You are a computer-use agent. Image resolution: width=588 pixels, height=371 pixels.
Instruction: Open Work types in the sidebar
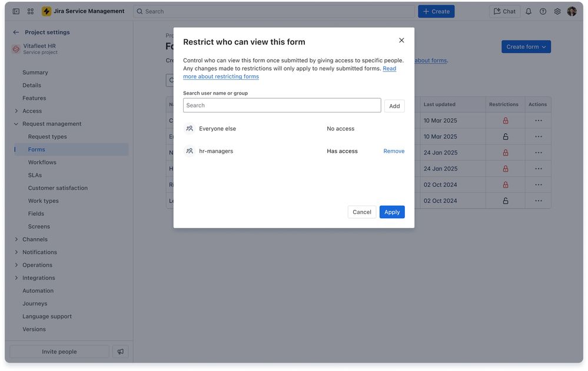point(43,201)
